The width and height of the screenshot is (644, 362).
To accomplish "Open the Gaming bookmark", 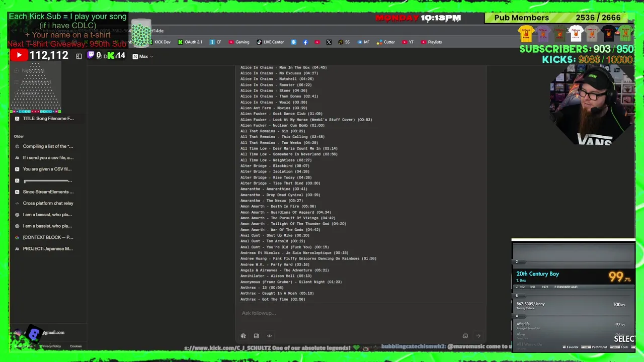I will [239, 42].
